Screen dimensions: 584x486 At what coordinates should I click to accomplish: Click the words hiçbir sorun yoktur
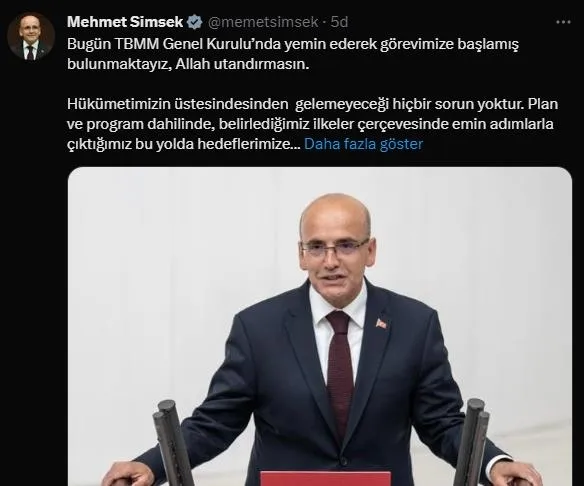click(458, 104)
